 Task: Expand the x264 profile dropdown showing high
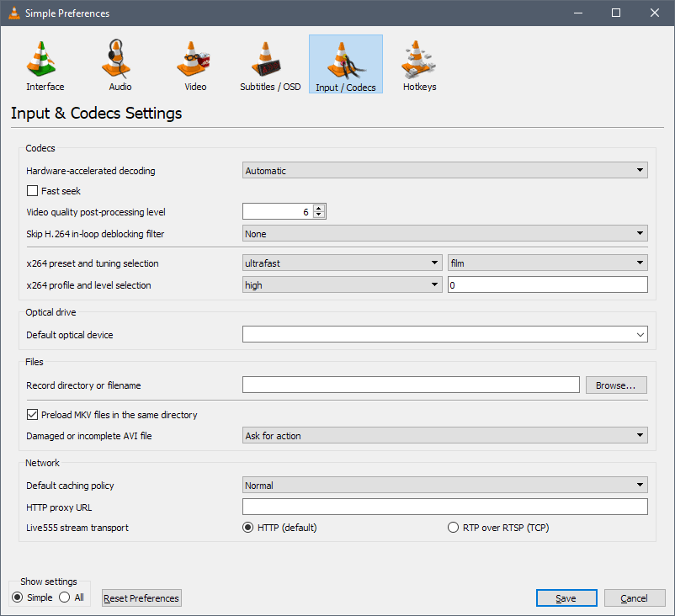(343, 285)
